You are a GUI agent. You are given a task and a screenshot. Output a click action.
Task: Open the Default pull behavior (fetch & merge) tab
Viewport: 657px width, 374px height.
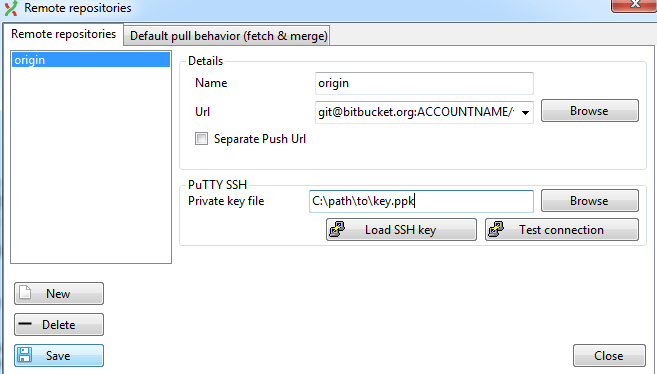229,36
